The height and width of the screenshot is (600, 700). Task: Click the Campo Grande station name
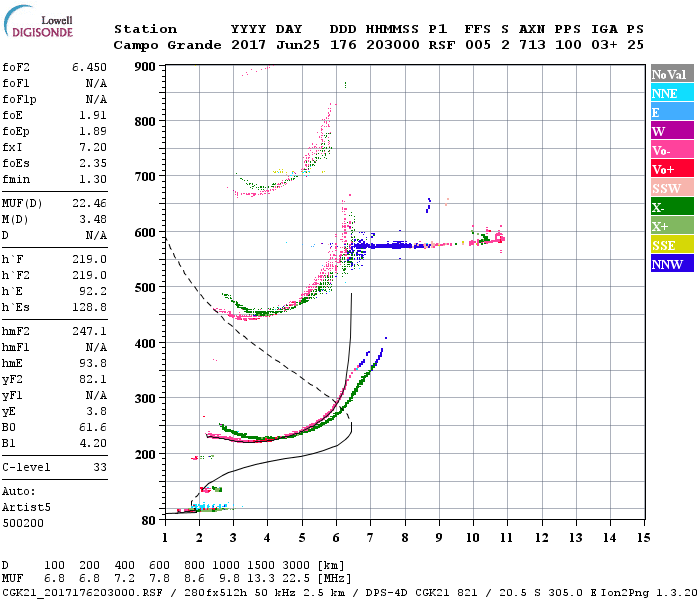[167, 45]
